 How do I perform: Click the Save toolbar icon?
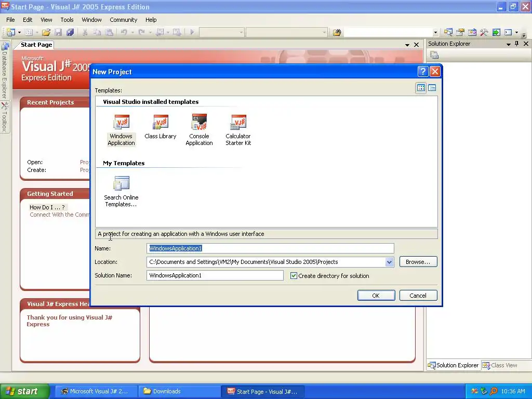pyautogui.click(x=58, y=32)
